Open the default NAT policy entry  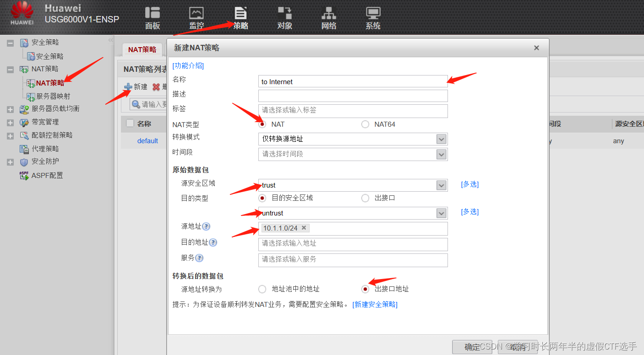click(147, 141)
